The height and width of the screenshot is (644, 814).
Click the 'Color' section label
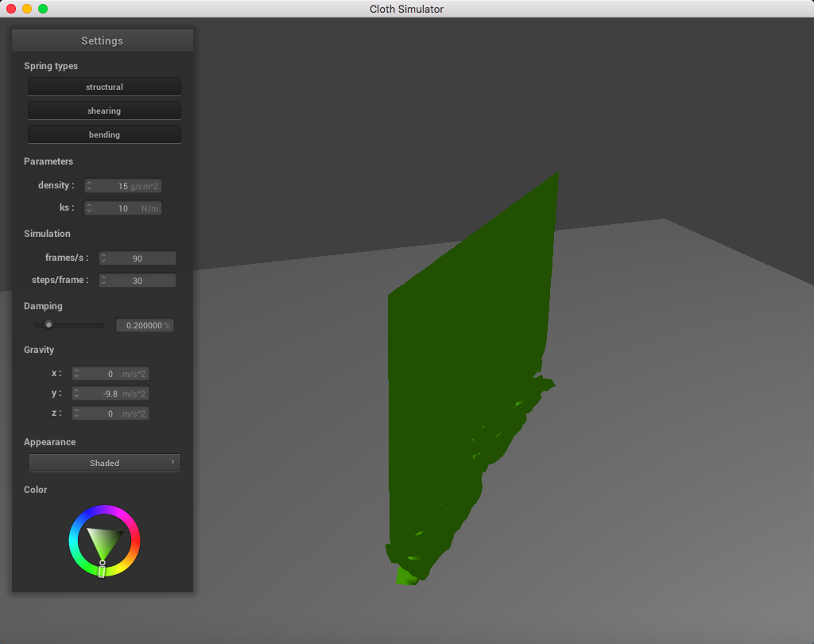pyautogui.click(x=35, y=490)
